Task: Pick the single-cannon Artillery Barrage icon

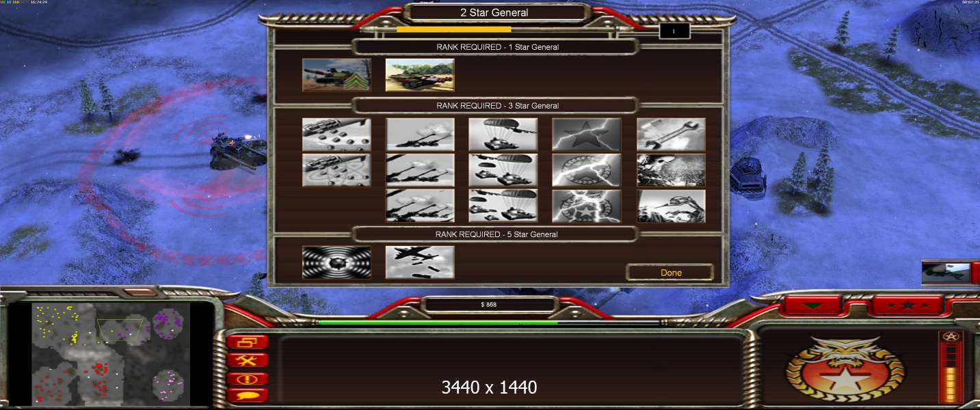Action: (420, 135)
